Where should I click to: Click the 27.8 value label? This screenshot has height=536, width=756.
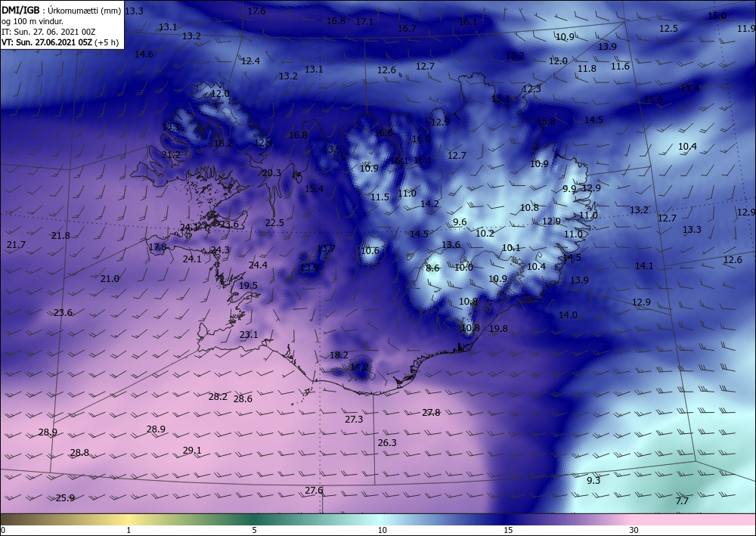point(431,413)
